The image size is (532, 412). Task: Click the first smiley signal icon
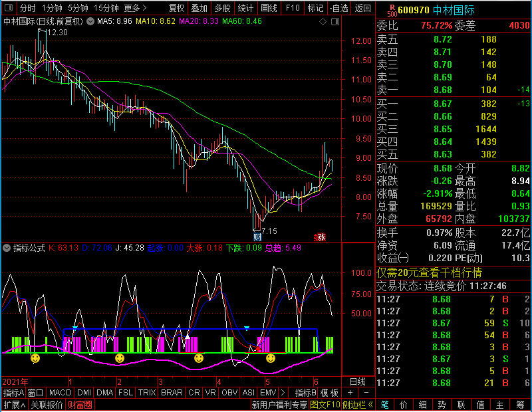tap(35, 358)
